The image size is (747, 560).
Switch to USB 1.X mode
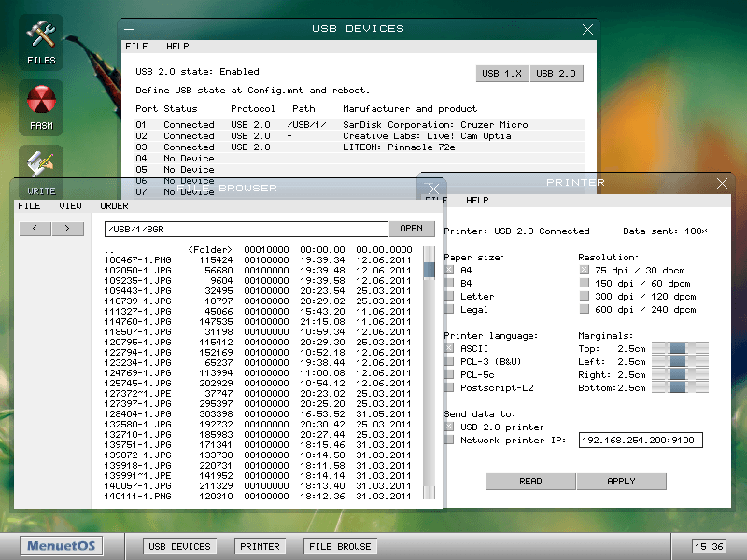[502, 73]
